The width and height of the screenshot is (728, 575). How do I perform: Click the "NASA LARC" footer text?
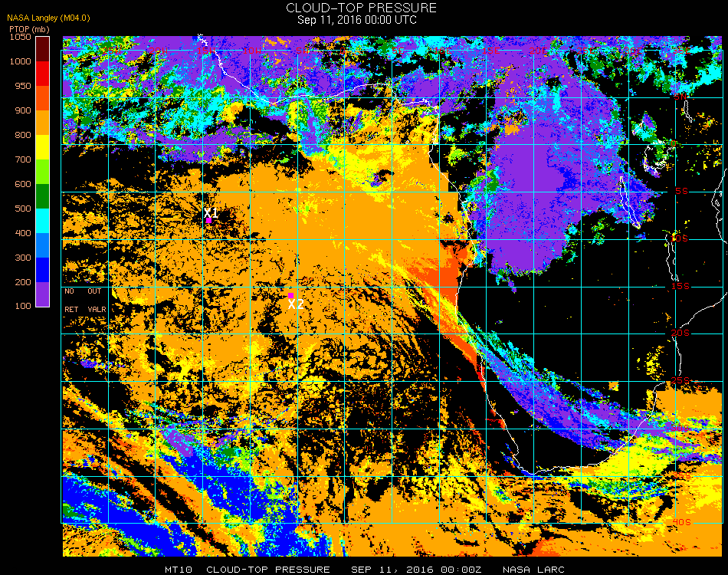pyautogui.click(x=533, y=570)
